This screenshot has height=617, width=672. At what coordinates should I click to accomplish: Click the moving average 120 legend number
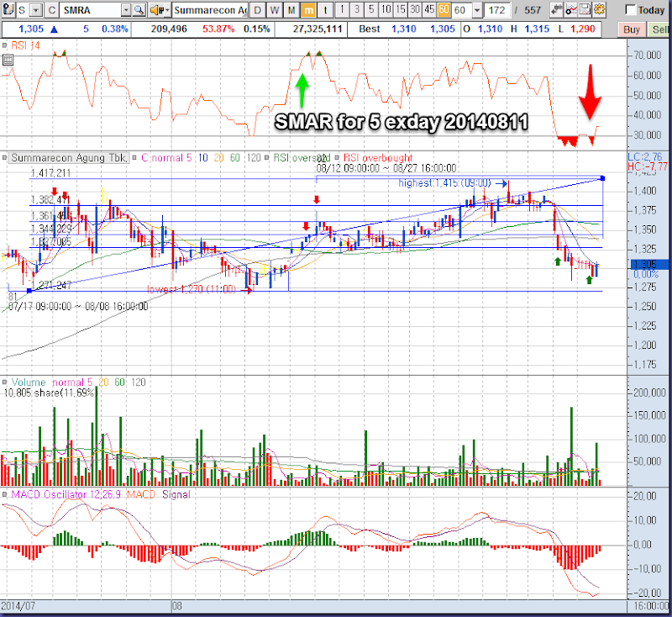(254, 158)
